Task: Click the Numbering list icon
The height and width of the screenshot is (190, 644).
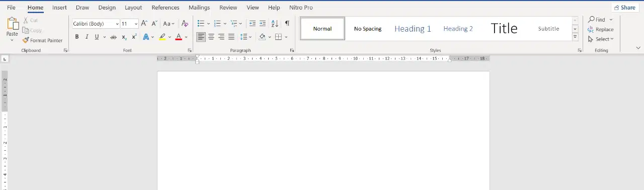Action: pos(217,23)
